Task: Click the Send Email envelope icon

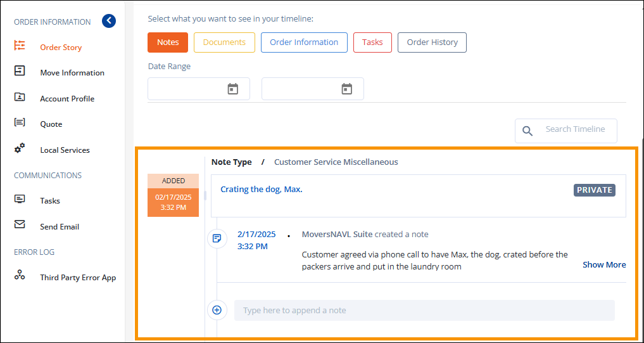Action: coord(20,225)
